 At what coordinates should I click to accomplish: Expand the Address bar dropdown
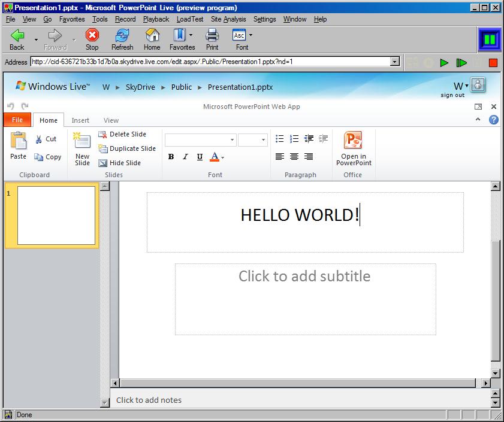(x=395, y=61)
